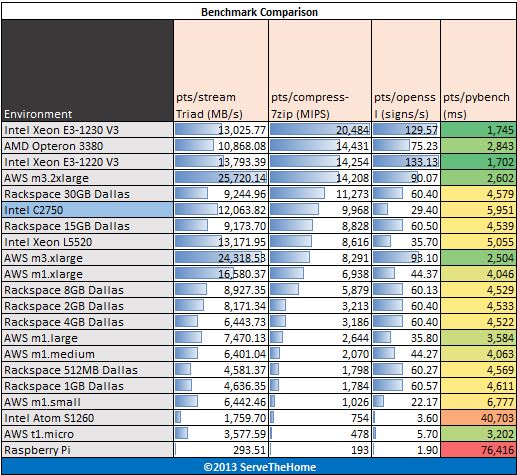Click the ©2013 ServeTheHome footer
This screenshot has width=517, height=475.
click(x=259, y=467)
